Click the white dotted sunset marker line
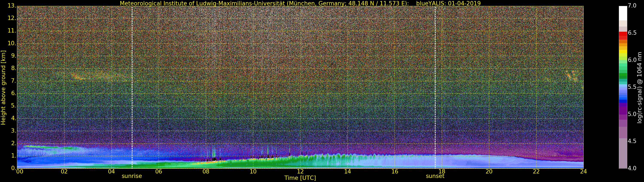This screenshot has height=182, width=644. [x=435, y=87]
